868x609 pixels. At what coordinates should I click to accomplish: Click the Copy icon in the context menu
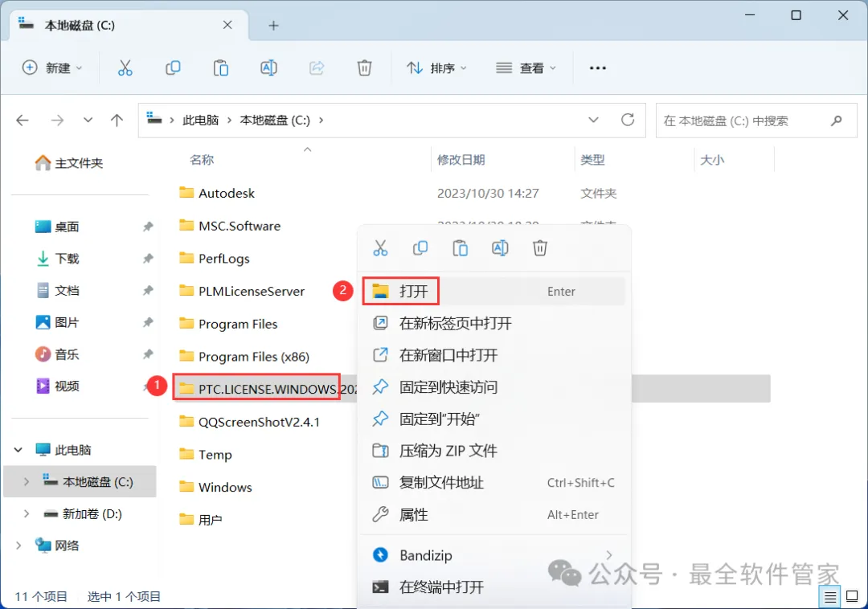(x=420, y=247)
